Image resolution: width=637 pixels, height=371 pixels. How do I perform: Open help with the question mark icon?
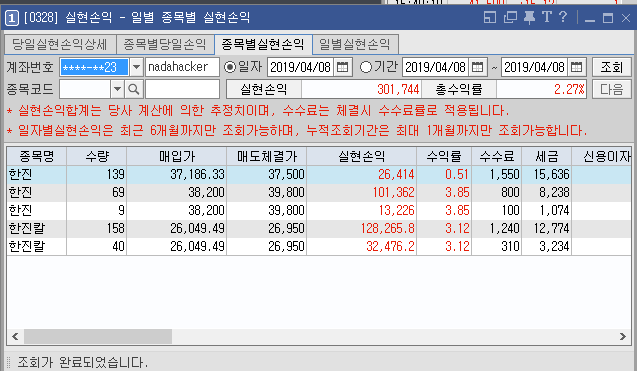[563, 17]
